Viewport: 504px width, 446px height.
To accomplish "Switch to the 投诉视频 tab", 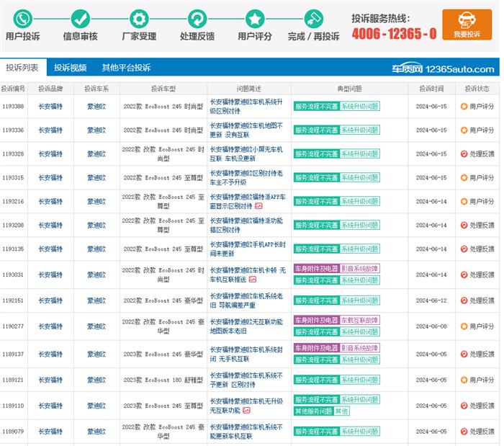I will tap(70, 68).
